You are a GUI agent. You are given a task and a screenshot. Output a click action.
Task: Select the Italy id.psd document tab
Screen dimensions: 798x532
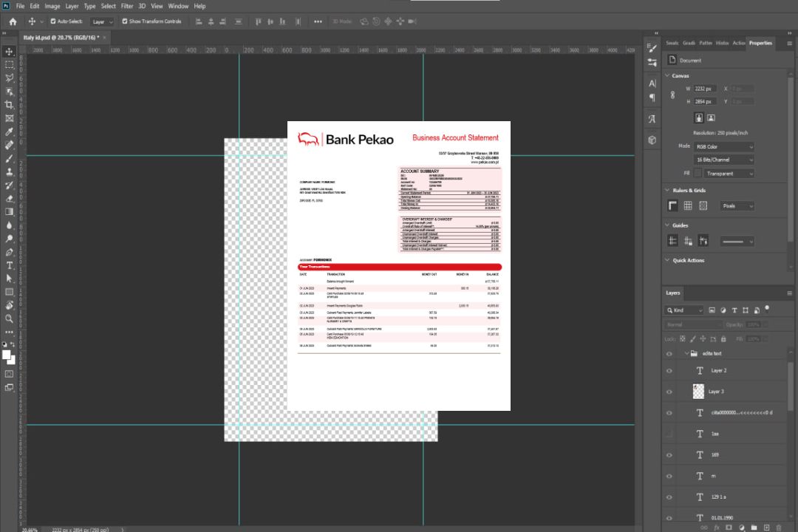[x=60, y=37]
